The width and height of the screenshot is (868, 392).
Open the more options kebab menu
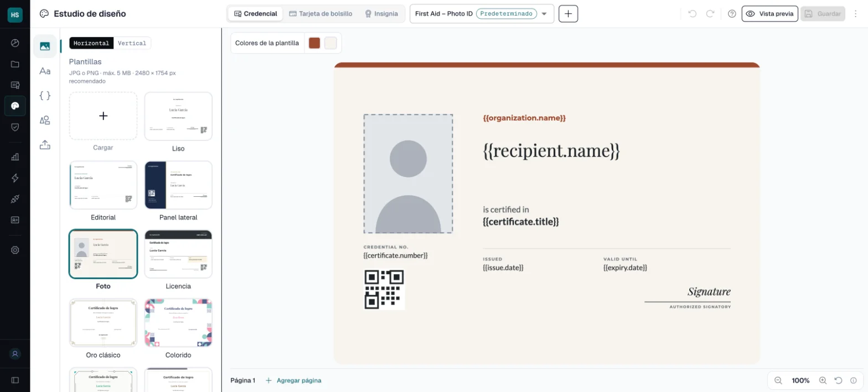tap(856, 14)
